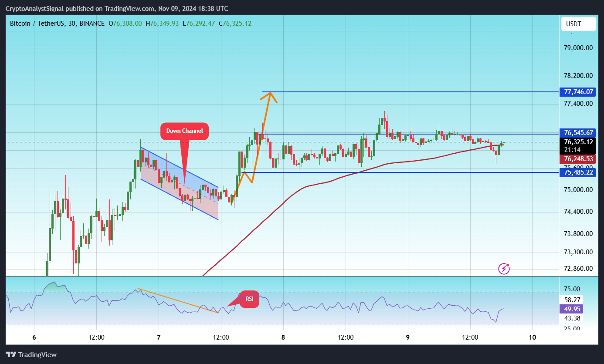
Task: Click the purple lightning bolt icon
Action: [504, 269]
